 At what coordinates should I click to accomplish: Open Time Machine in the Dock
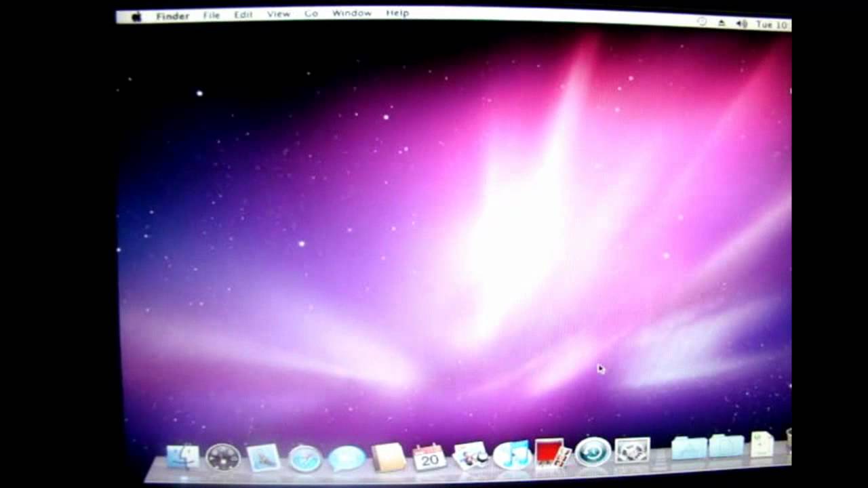[x=593, y=451]
